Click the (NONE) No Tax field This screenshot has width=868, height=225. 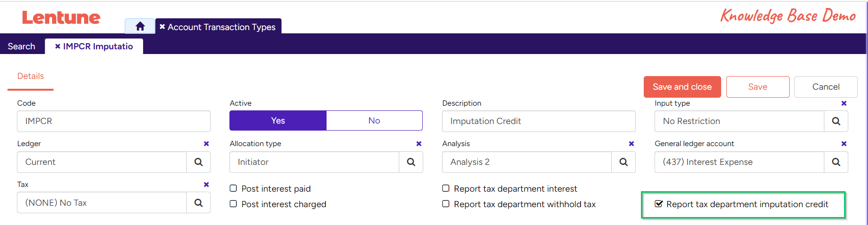102,203
